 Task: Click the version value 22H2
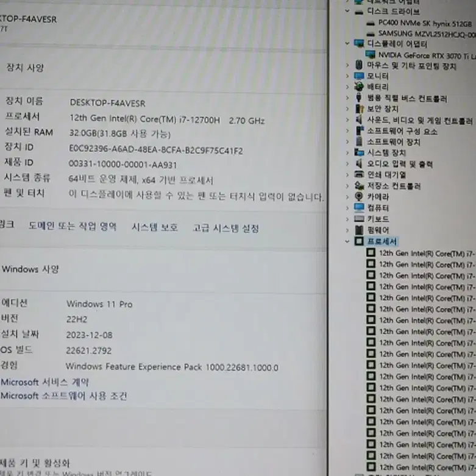(x=77, y=319)
